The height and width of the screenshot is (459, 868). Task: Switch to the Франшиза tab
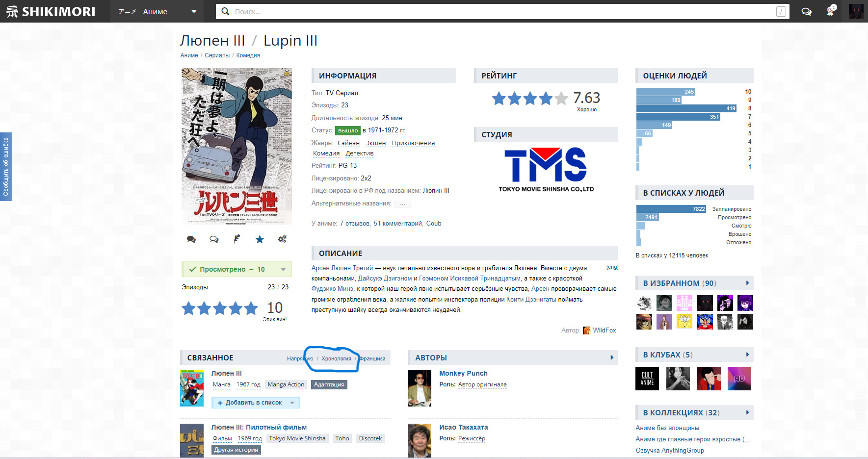(x=372, y=358)
